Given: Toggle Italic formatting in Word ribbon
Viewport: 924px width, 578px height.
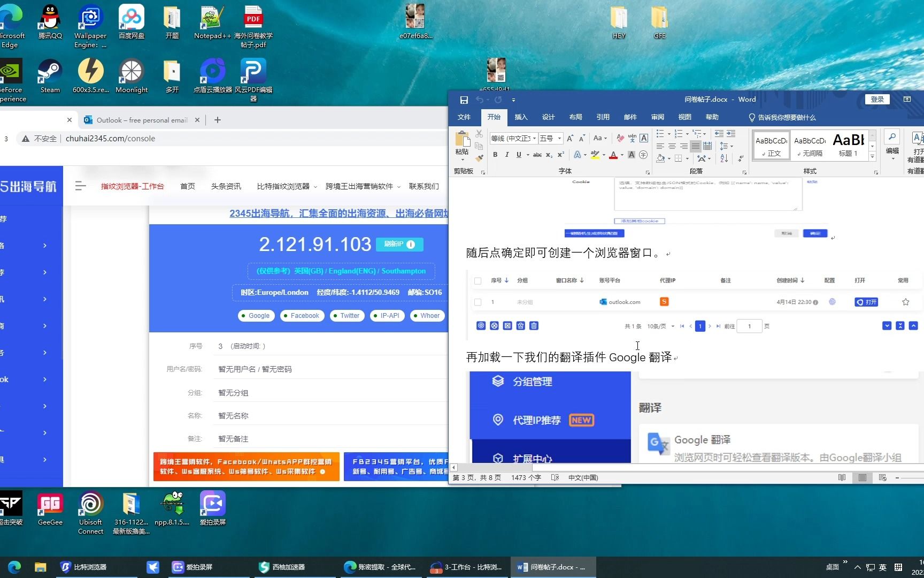Looking at the screenshot, I should (x=506, y=155).
